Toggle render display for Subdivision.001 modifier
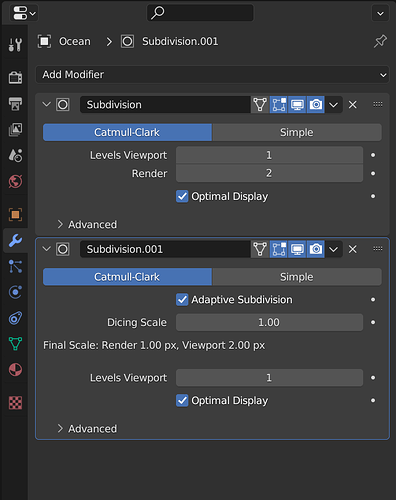Screen dimensions: 396x500 (x=316, y=249)
